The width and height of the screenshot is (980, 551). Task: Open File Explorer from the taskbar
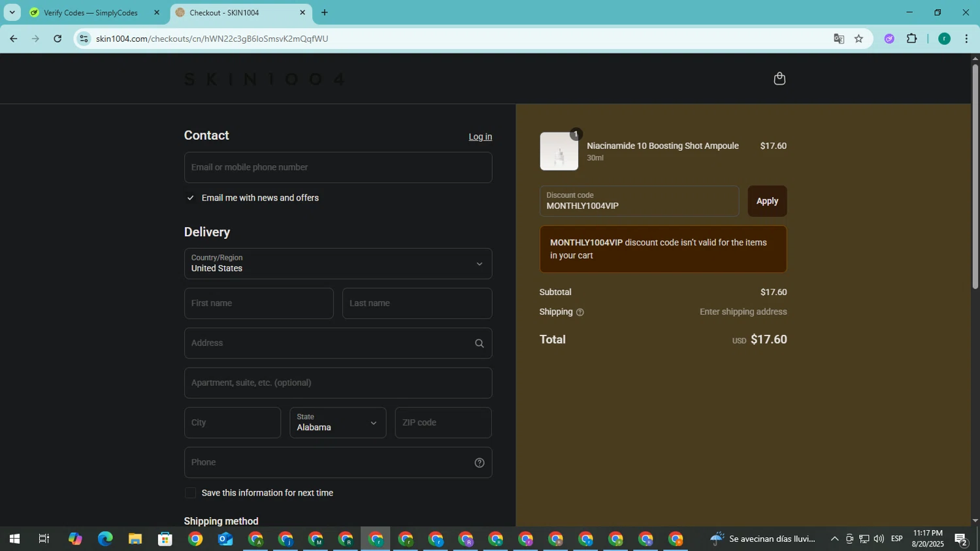pyautogui.click(x=135, y=539)
